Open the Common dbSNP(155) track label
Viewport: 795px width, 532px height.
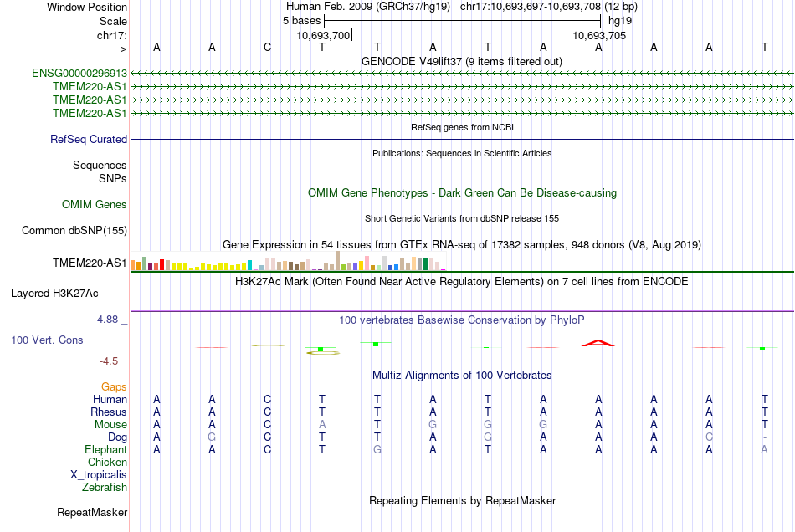click(x=74, y=231)
